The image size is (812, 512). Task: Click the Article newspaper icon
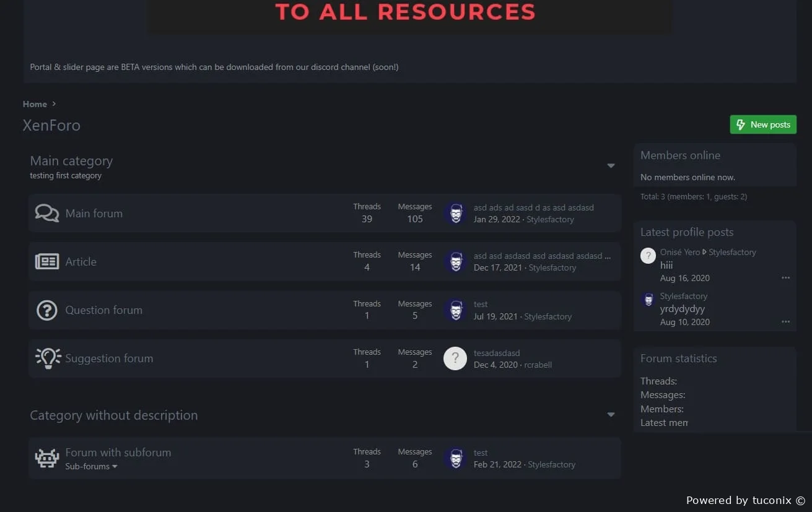pos(47,261)
